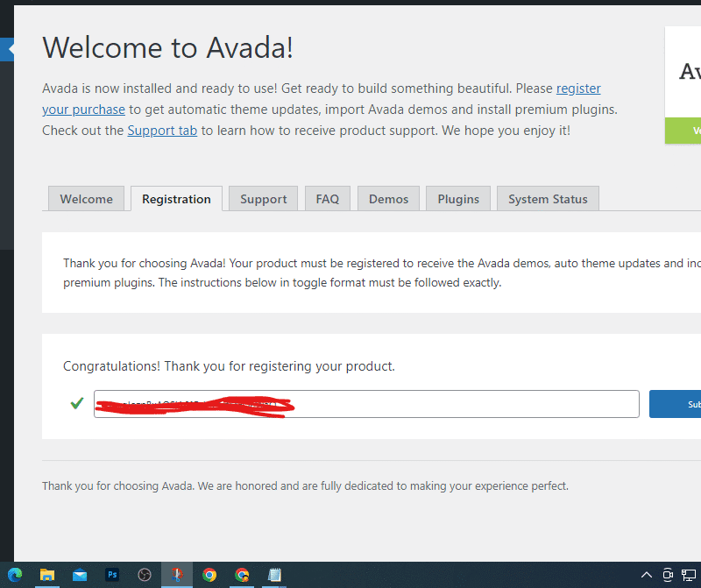This screenshot has width=701, height=588.
Task: Open Microsoft Edge from the taskbar
Action: 15,575
